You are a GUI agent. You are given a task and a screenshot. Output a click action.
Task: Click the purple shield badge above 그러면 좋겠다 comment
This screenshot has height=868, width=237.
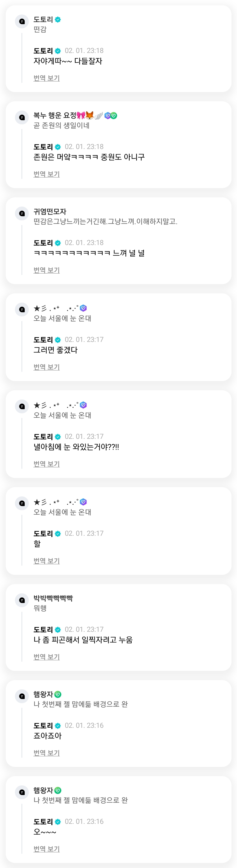[x=83, y=308]
